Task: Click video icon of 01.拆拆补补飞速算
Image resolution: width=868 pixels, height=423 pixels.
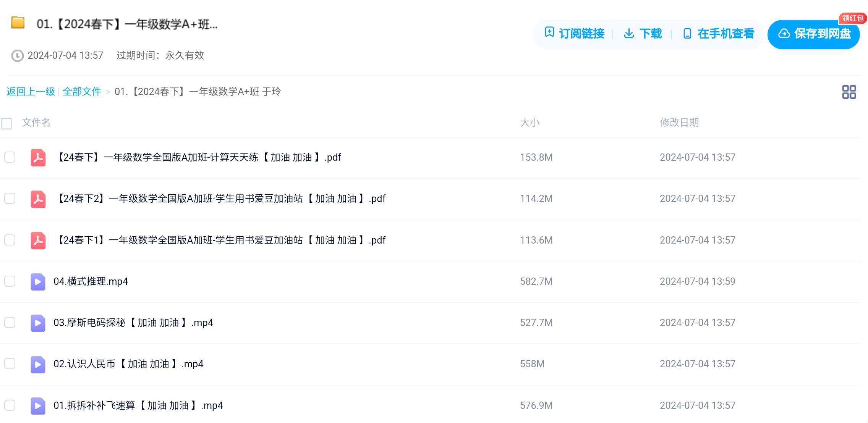Action: [38, 405]
